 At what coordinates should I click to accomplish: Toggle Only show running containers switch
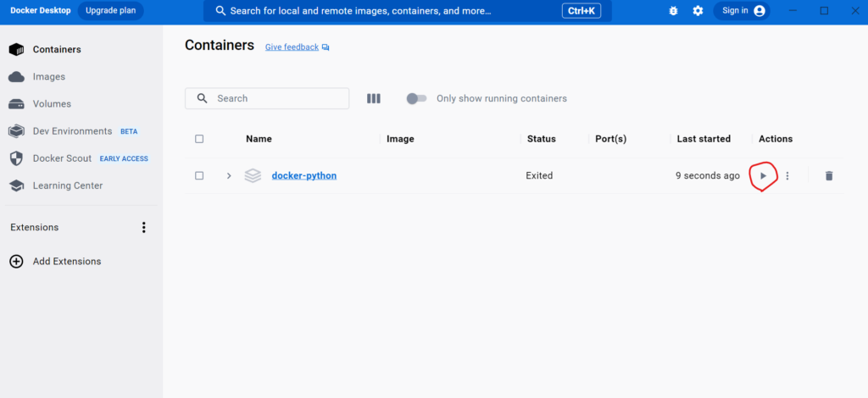(x=416, y=98)
